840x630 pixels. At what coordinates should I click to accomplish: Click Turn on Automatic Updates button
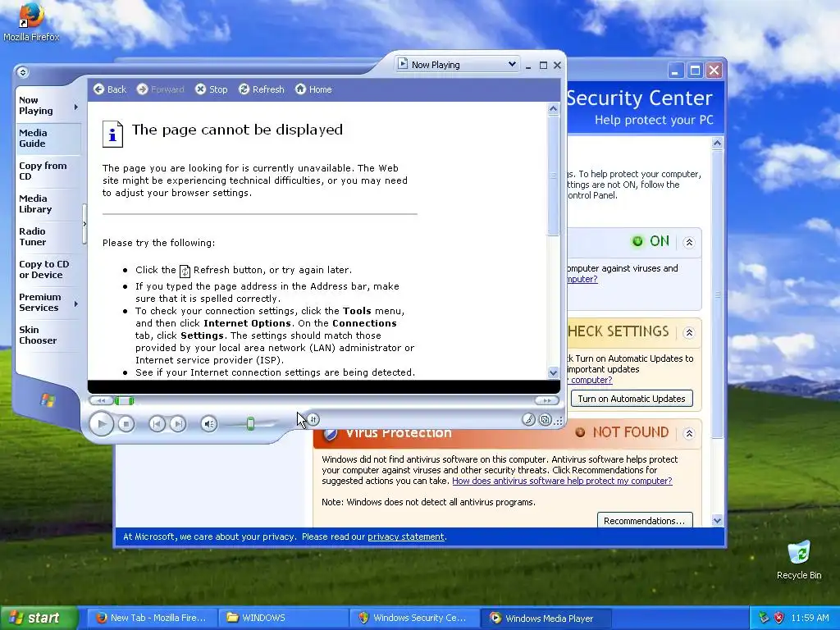coord(632,399)
